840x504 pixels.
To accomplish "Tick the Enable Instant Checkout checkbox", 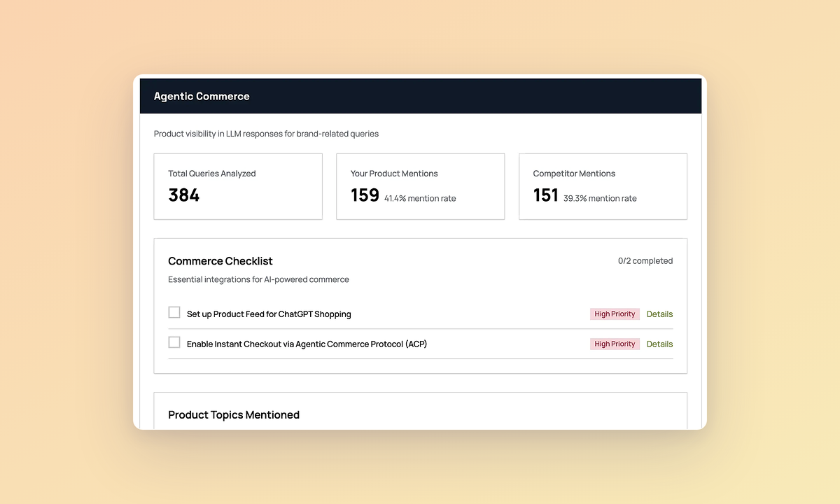I will 174,342.
